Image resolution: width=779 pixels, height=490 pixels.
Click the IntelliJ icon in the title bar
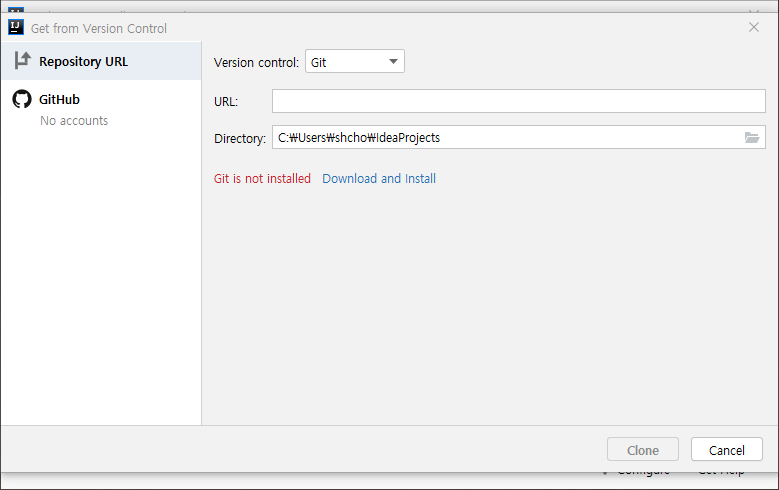click(16, 27)
